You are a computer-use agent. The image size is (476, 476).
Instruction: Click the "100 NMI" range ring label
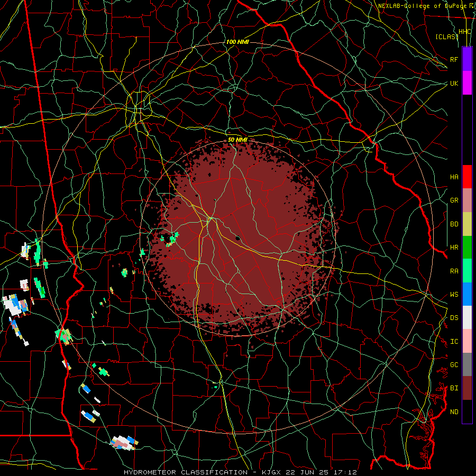tap(237, 42)
